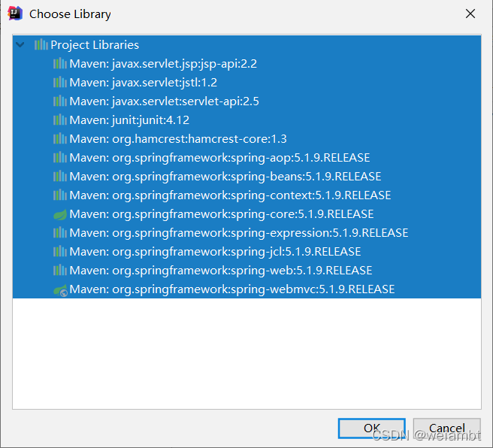Close the Choose Library dialog window
This screenshot has width=493, height=448.
point(470,14)
